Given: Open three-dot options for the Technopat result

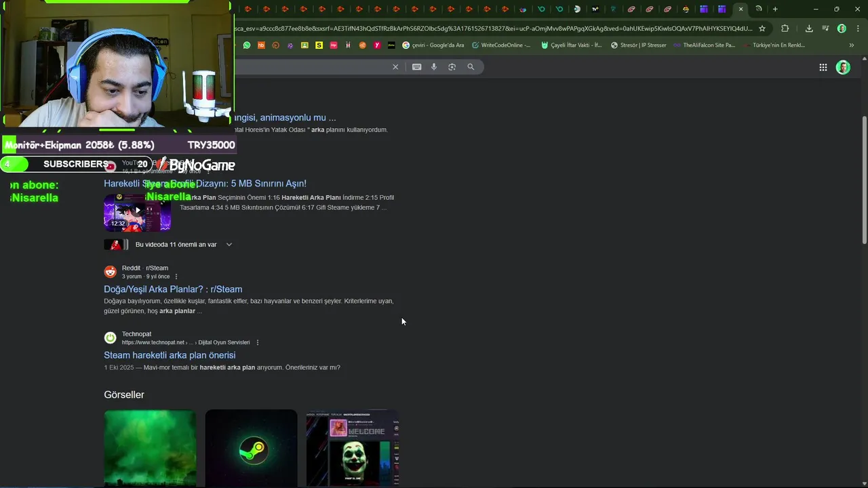Looking at the screenshot, I should [258, 342].
